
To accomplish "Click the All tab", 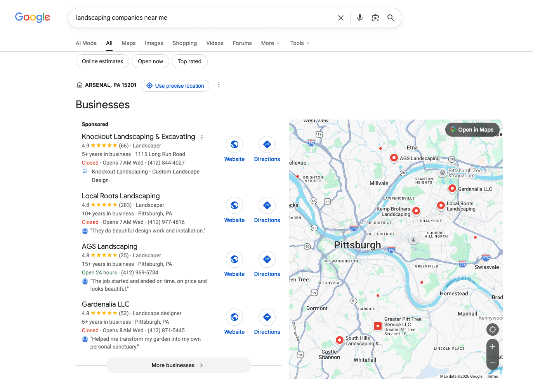I will [109, 43].
